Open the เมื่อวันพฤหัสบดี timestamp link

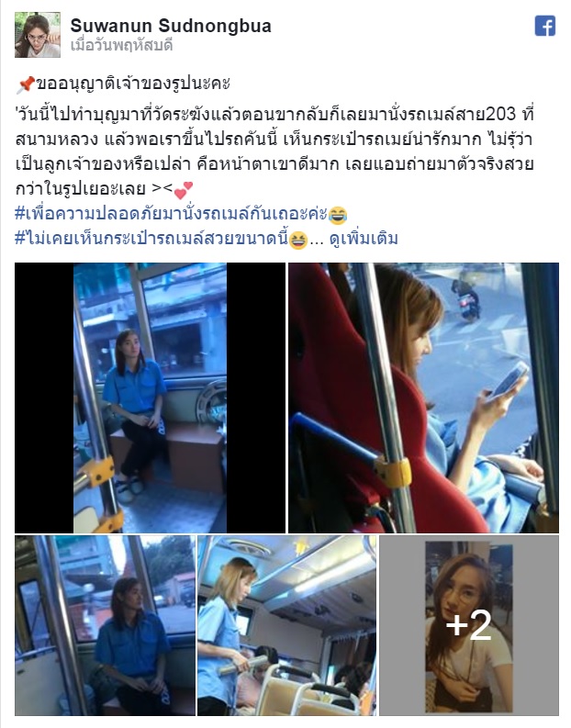point(121,46)
